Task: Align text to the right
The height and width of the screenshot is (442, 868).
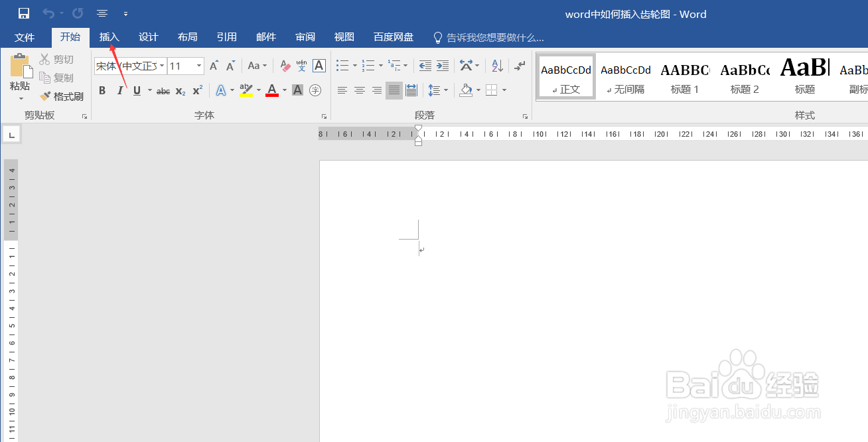Action: coord(377,90)
